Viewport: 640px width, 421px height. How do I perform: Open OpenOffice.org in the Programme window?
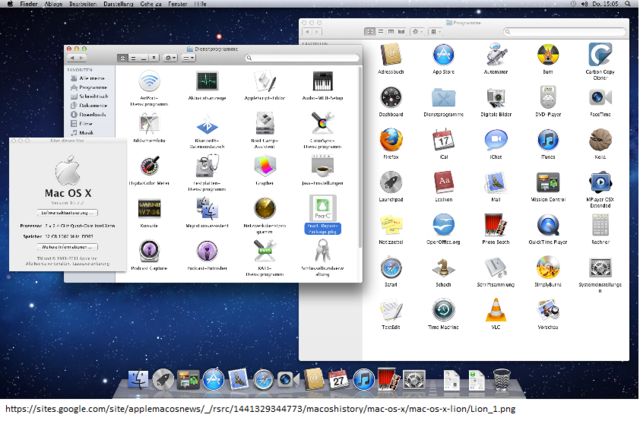click(443, 225)
